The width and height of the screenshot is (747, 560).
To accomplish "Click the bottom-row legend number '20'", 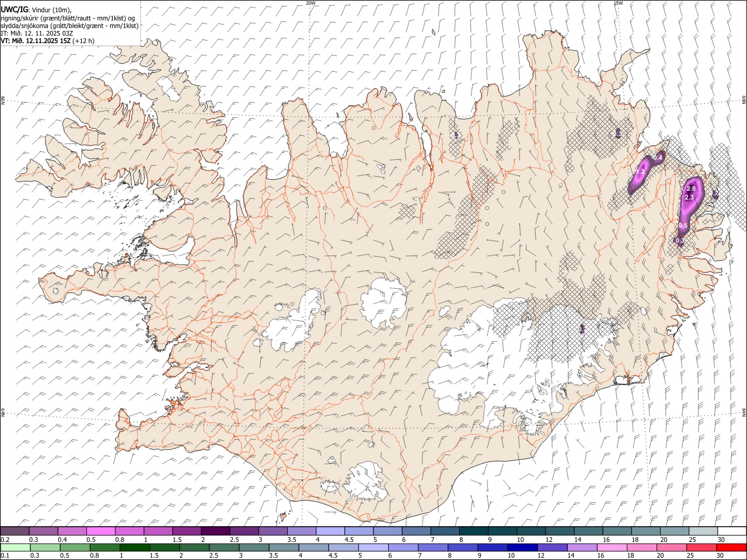I will pyautogui.click(x=659, y=556).
